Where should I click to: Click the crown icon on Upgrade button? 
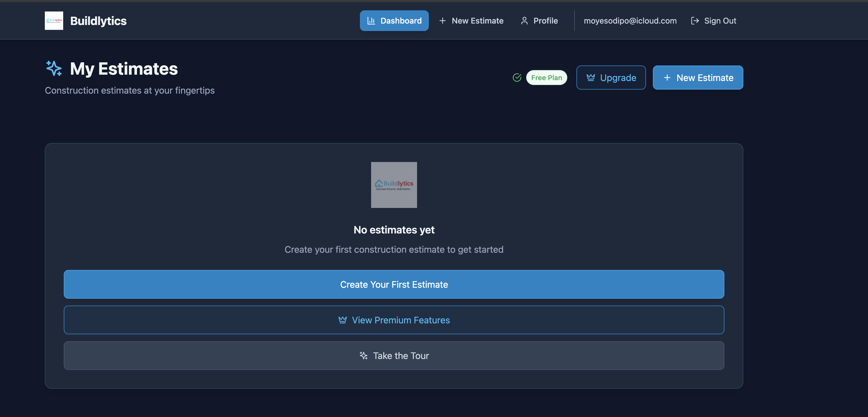pyautogui.click(x=591, y=78)
